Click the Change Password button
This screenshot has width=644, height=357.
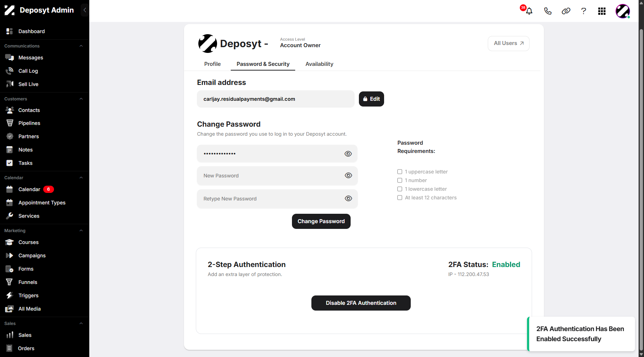(x=321, y=221)
